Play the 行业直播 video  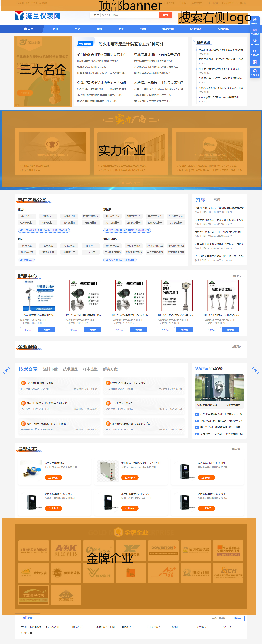[x=219, y=388]
